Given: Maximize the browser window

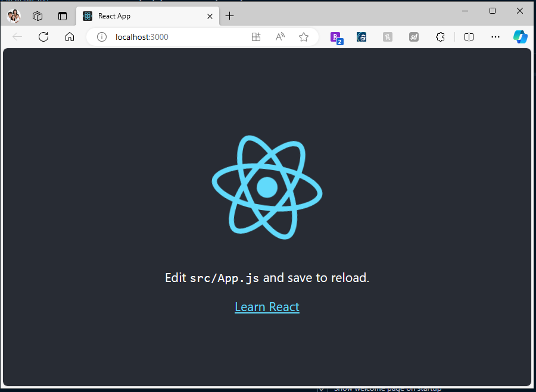Looking at the screenshot, I should coord(493,11).
